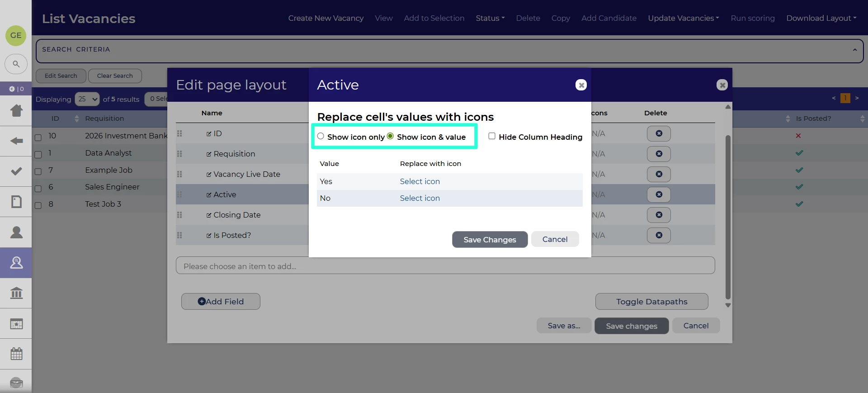This screenshot has width=868, height=393.
Task: Click the Toggle Datapaths button
Action: tap(651, 302)
